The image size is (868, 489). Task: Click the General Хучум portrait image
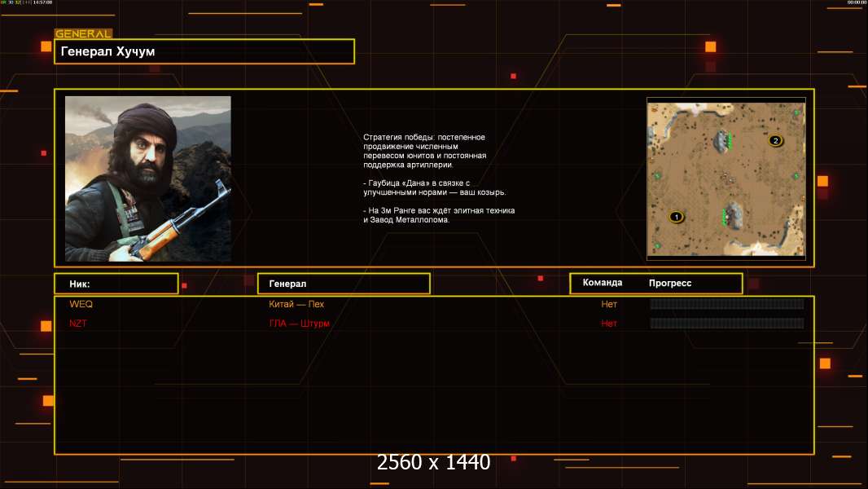[148, 178]
